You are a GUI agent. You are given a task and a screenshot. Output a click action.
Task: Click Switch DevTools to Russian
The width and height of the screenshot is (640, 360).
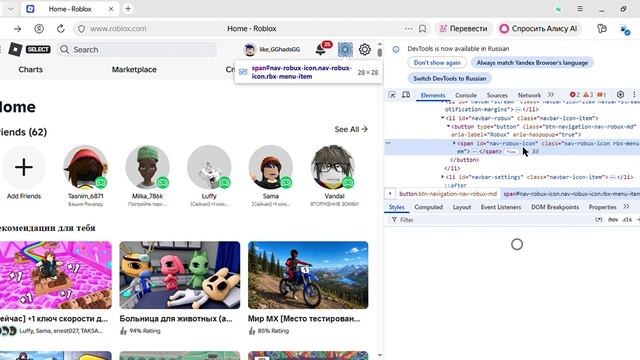coord(449,78)
